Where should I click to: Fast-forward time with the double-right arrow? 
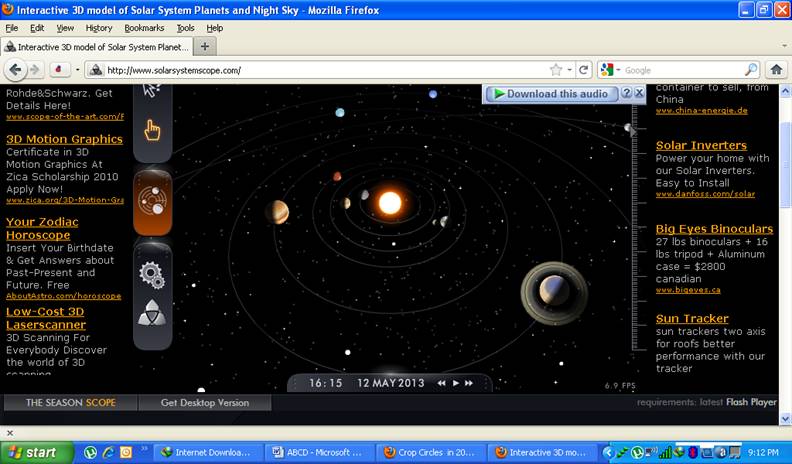pos(468,383)
